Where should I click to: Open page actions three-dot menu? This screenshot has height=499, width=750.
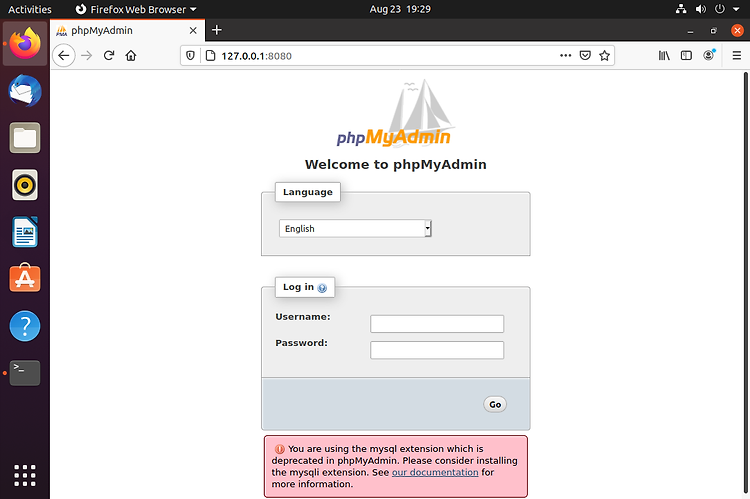tap(565, 55)
